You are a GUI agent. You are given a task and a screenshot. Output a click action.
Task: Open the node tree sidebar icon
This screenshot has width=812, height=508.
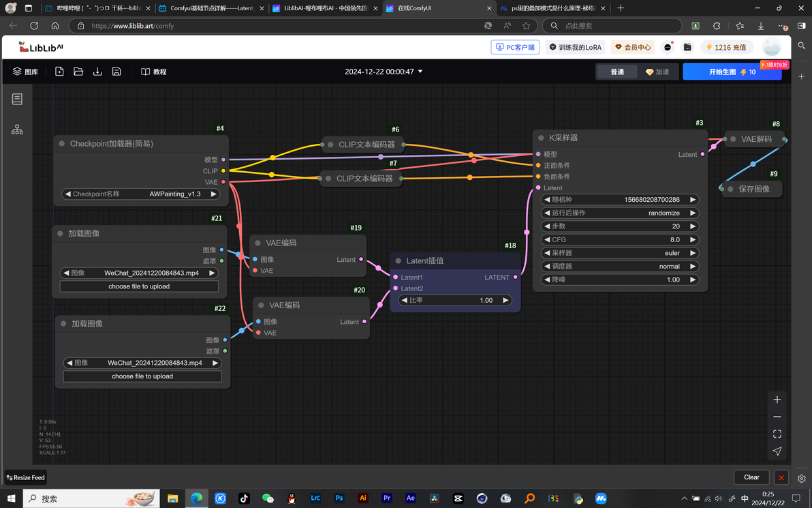click(17, 130)
